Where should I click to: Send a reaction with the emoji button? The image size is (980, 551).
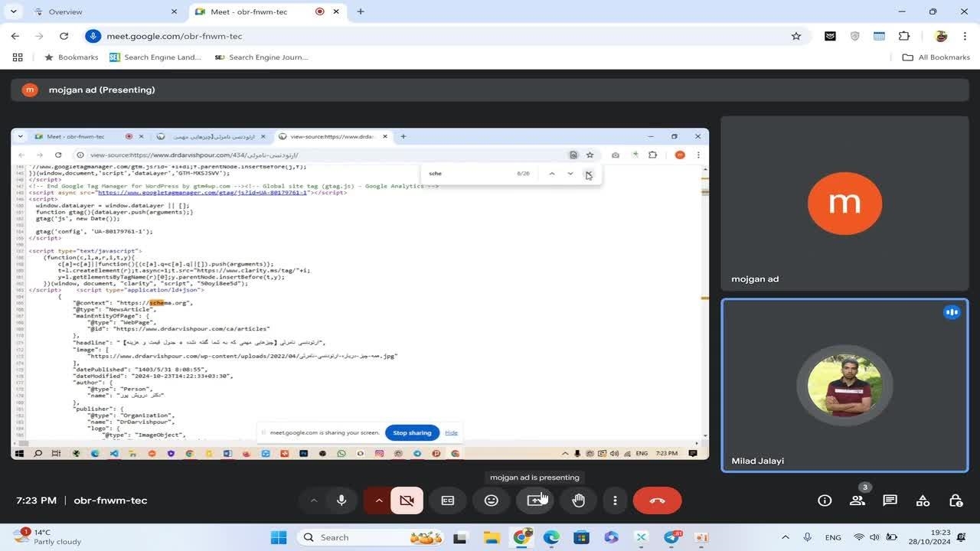coord(492,500)
